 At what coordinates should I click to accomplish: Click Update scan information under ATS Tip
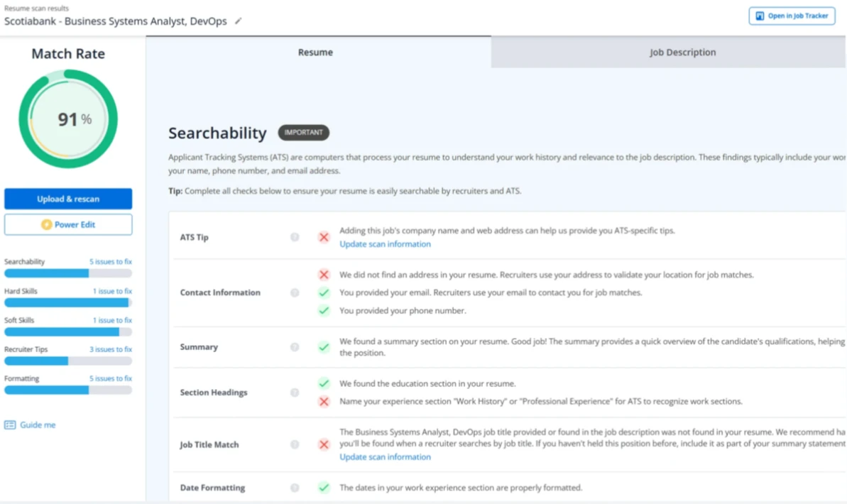click(385, 243)
